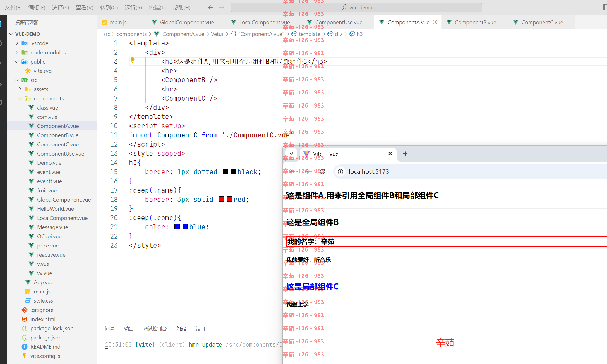The height and width of the screenshot is (364, 607).
Task: Switch to the main.js editor tab
Action: tap(118, 22)
